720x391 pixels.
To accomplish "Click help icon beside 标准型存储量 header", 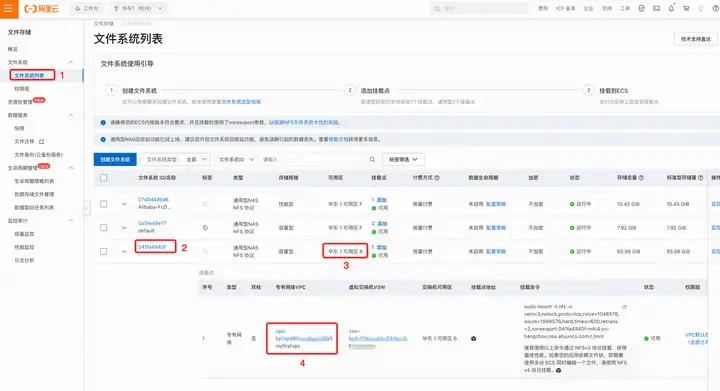I will click(x=700, y=178).
